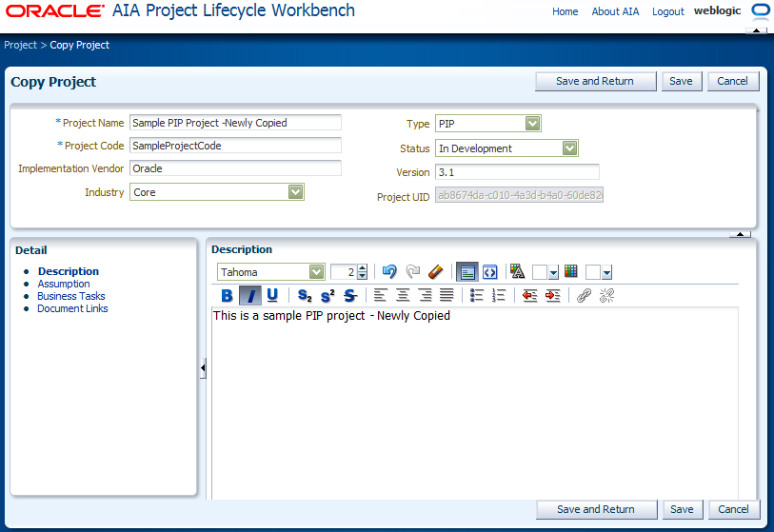Switch to rich text editing mode
Image resolution: width=774 pixels, height=532 pixels.
point(466,272)
